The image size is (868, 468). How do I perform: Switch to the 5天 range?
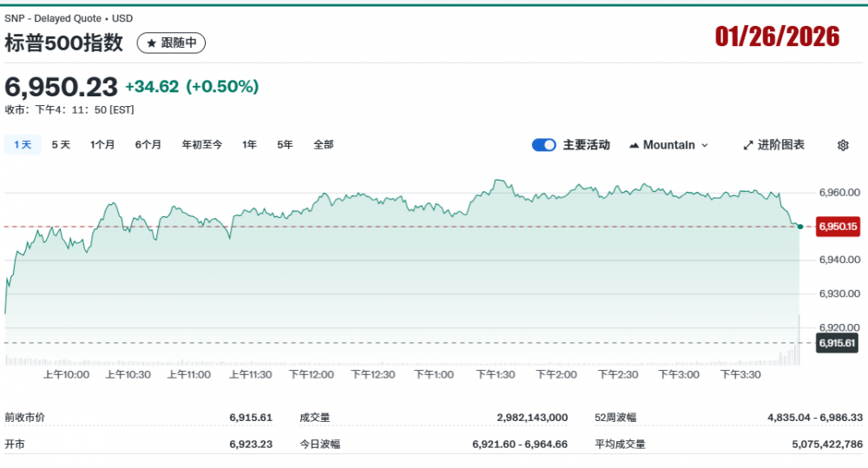[61, 145]
